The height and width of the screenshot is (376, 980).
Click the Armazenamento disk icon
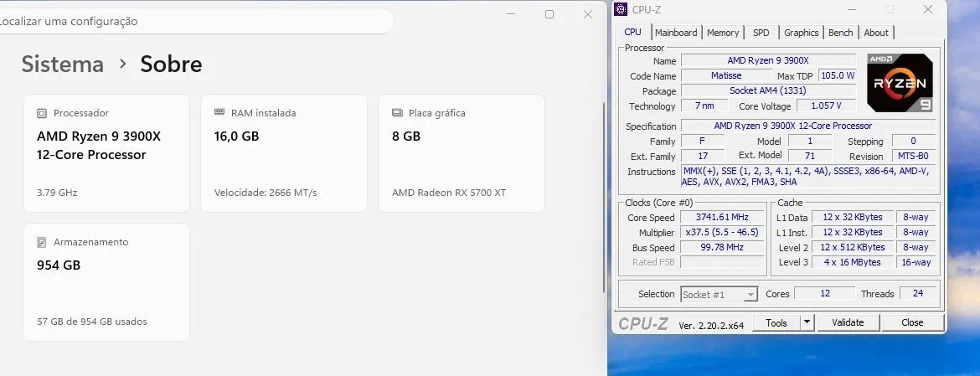(x=42, y=242)
